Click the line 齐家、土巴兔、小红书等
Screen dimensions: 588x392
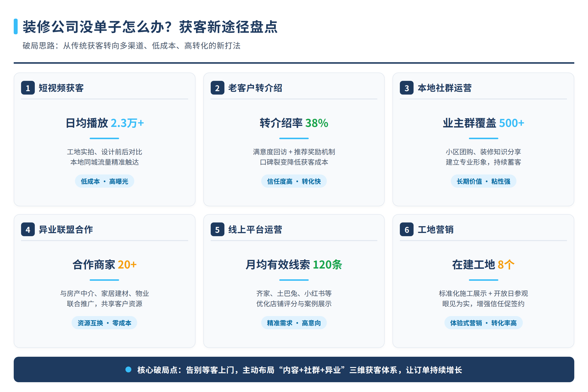[294, 293]
